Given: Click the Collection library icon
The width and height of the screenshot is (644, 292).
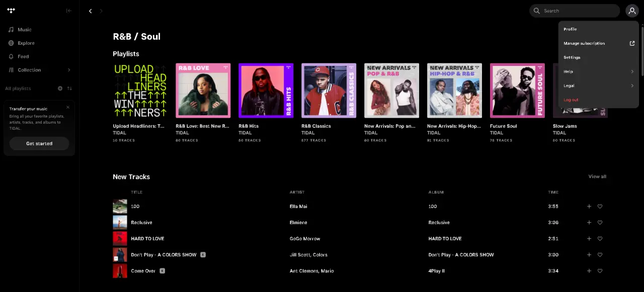Looking at the screenshot, I should click(x=11, y=70).
